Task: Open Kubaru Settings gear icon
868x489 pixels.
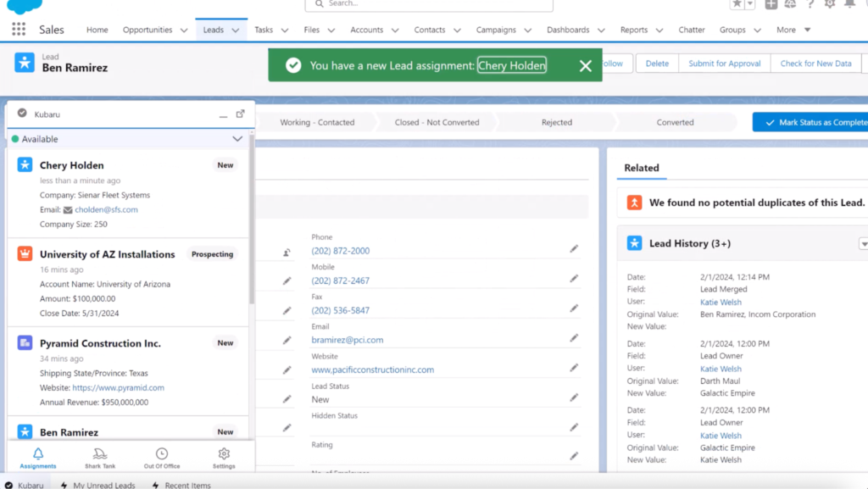Action: click(224, 458)
